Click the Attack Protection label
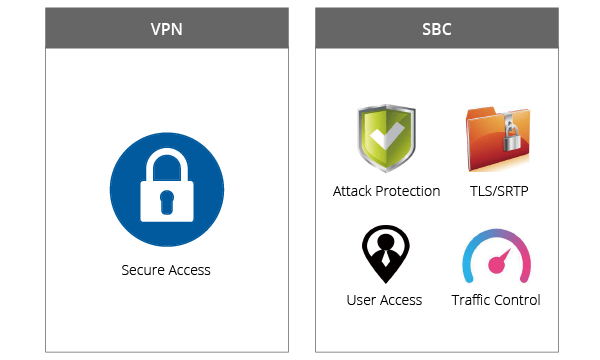 pyautogui.click(x=386, y=191)
